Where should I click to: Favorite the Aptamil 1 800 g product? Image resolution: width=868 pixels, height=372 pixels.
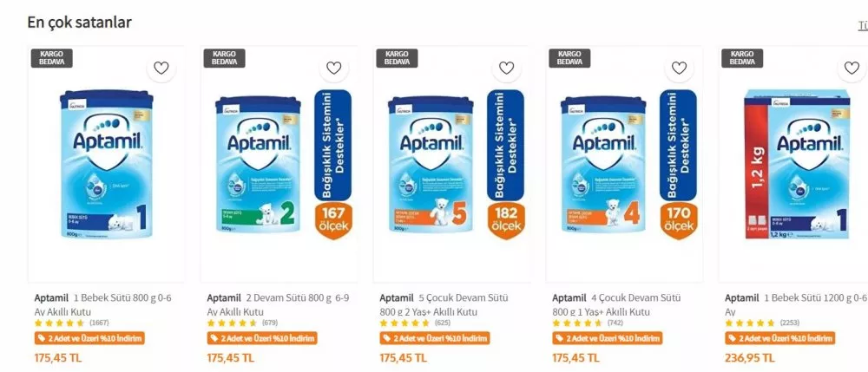click(x=161, y=69)
